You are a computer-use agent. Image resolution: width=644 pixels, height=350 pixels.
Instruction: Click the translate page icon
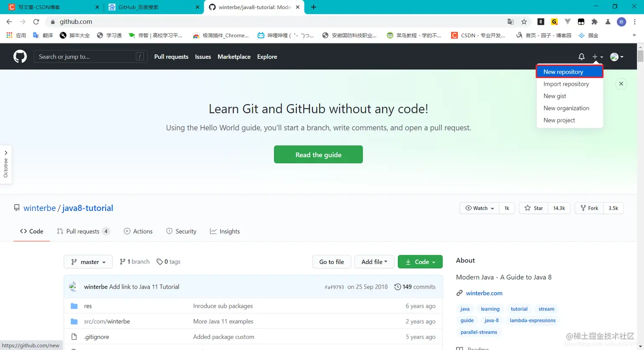pos(510,22)
